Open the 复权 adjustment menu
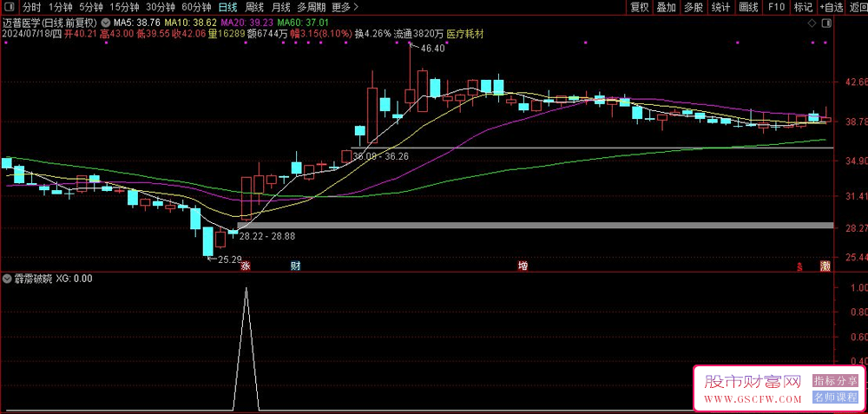 640,7
